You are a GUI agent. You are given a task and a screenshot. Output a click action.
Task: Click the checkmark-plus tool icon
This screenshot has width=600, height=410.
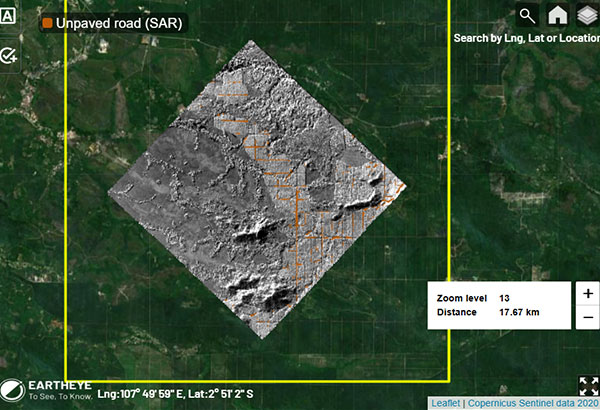tap(9, 55)
